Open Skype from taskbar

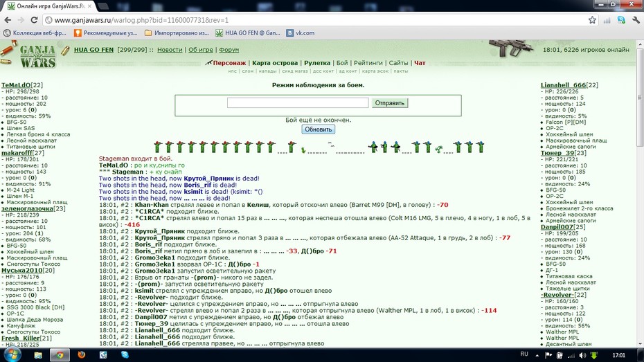(125, 355)
